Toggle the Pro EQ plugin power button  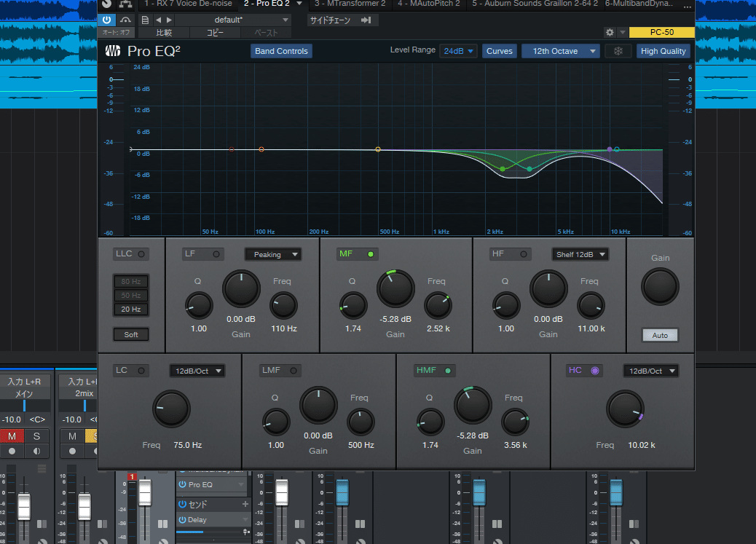click(x=106, y=20)
